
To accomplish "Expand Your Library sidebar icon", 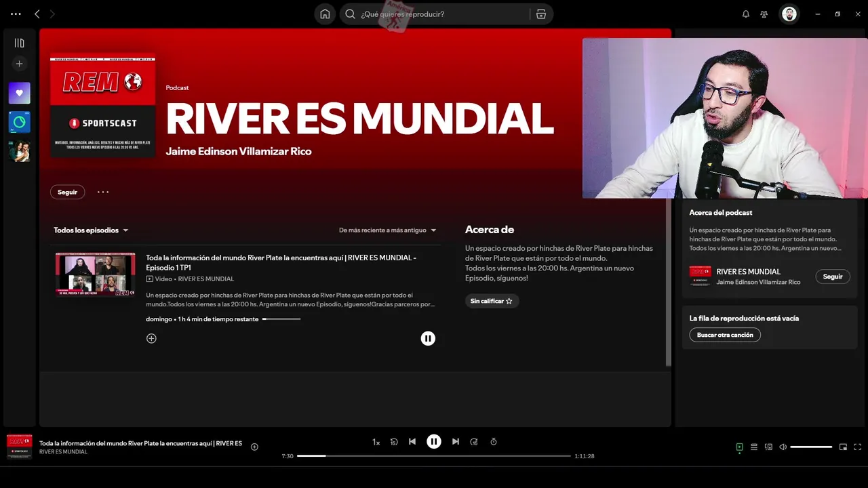I will click(19, 43).
